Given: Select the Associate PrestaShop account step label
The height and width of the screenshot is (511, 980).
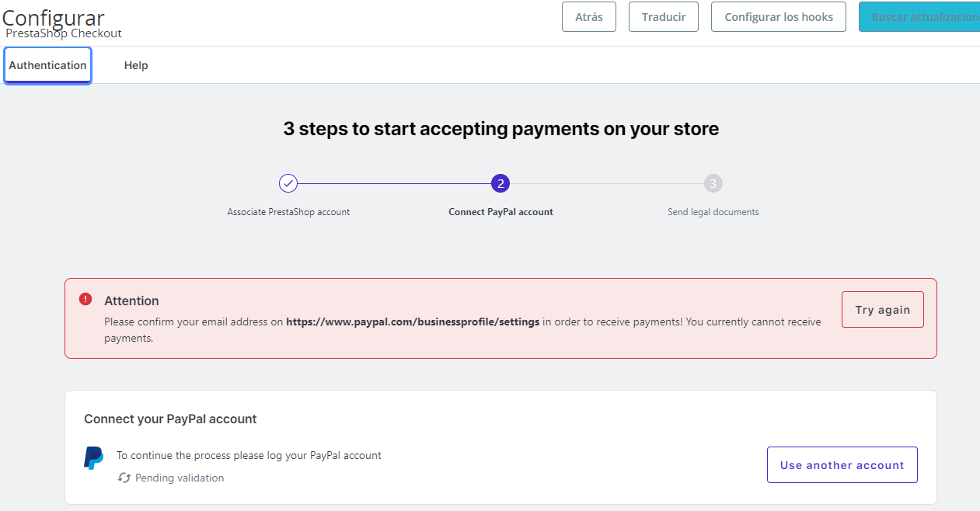Looking at the screenshot, I should (x=288, y=212).
